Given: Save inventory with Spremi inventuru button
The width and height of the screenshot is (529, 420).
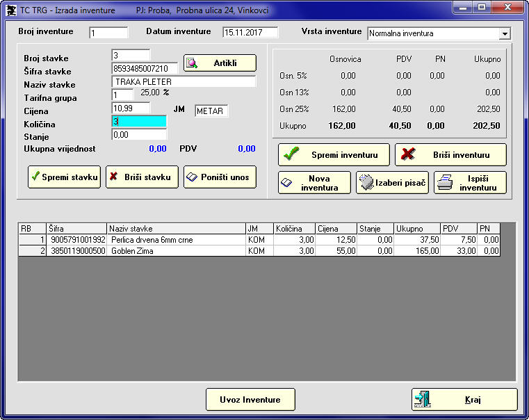Looking at the screenshot, I should click(x=334, y=154).
